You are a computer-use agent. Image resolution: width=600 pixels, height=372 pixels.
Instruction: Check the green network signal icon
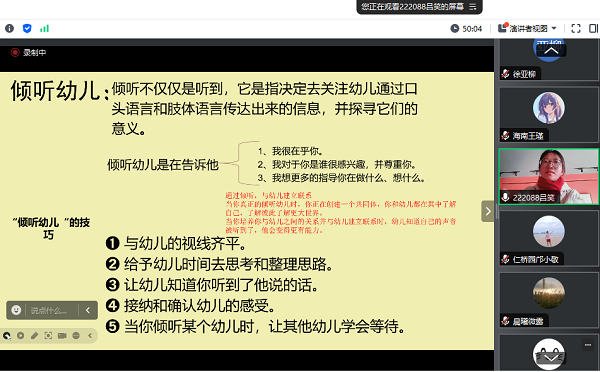coord(44,28)
